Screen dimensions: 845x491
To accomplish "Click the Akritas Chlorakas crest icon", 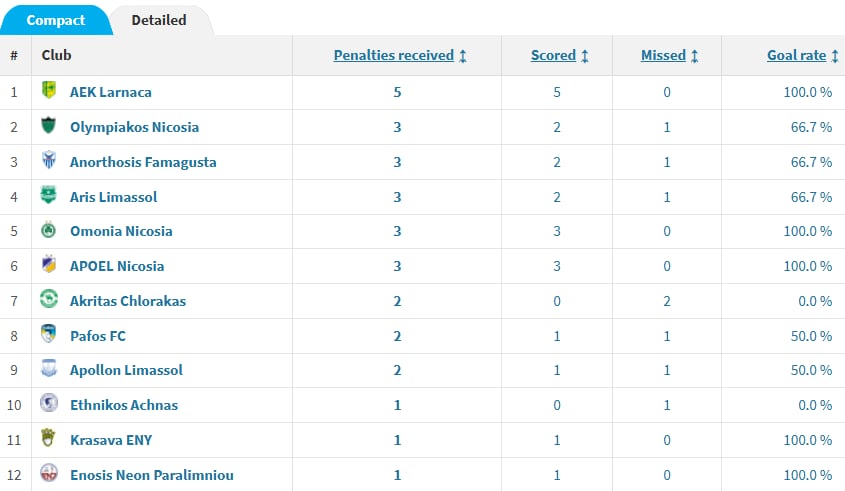I will coord(49,300).
